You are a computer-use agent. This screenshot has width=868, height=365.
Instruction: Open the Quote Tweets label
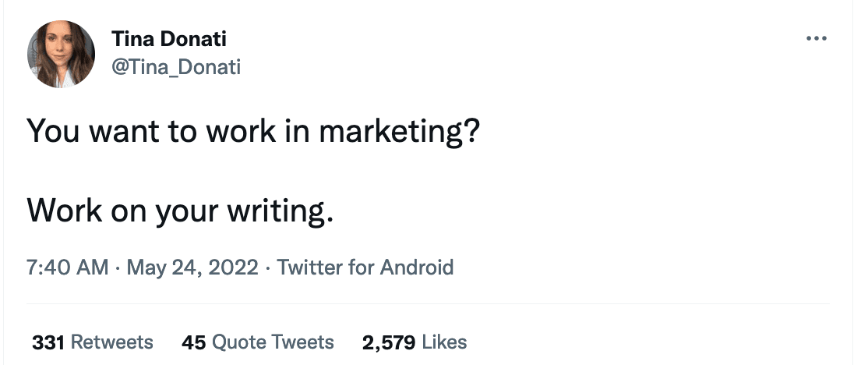pyautogui.click(x=273, y=342)
